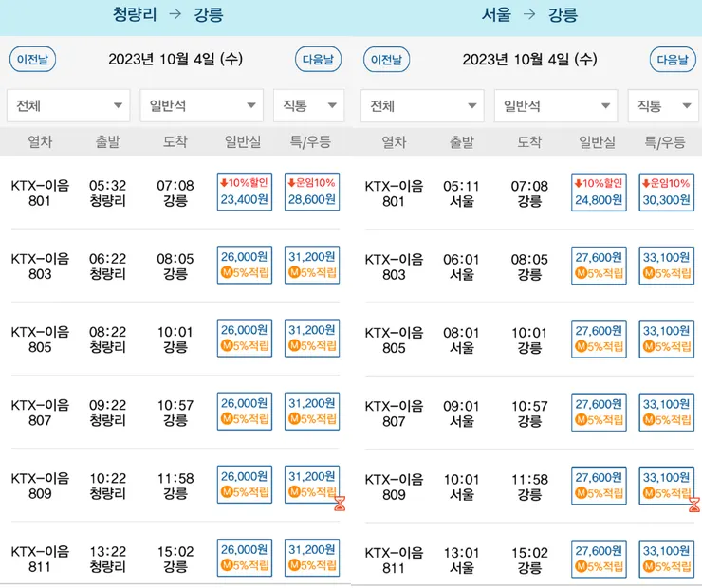This screenshot has width=702, height=588.
Task: Select 26,000원 fare for 06:22 청량리 train
Action: (245, 265)
